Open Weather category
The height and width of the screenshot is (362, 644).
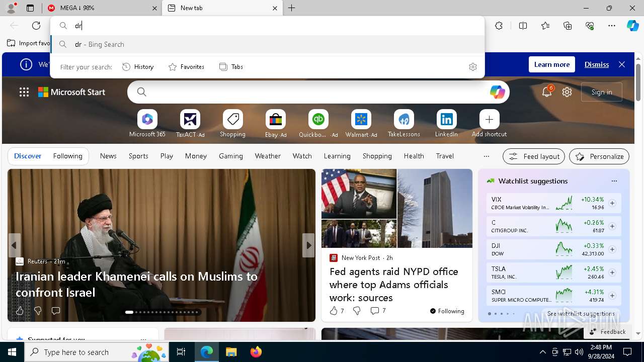tap(268, 156)
